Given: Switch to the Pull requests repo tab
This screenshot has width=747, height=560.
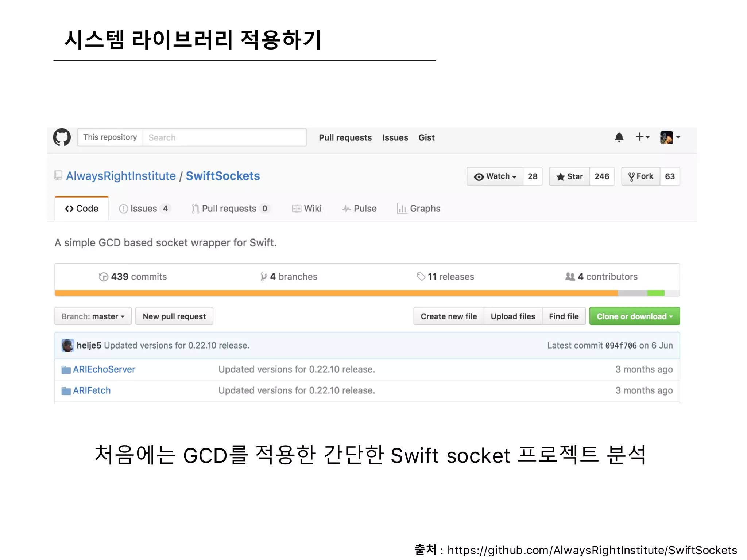Looking at the screenshot, I should 230,209.
